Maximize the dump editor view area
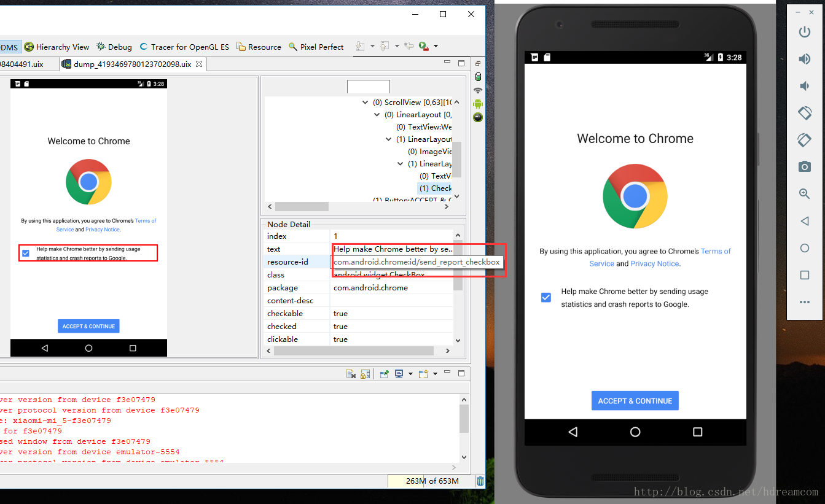The width and height of the screenshot is (825, 504). click(x=461, y=63)
